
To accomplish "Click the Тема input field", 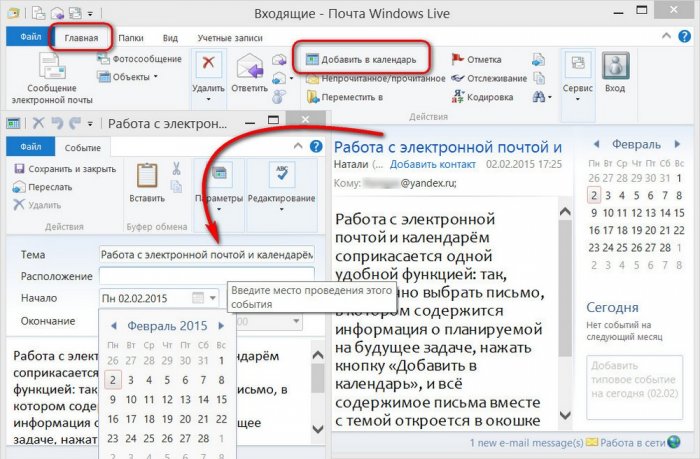I will pos(207,255).
